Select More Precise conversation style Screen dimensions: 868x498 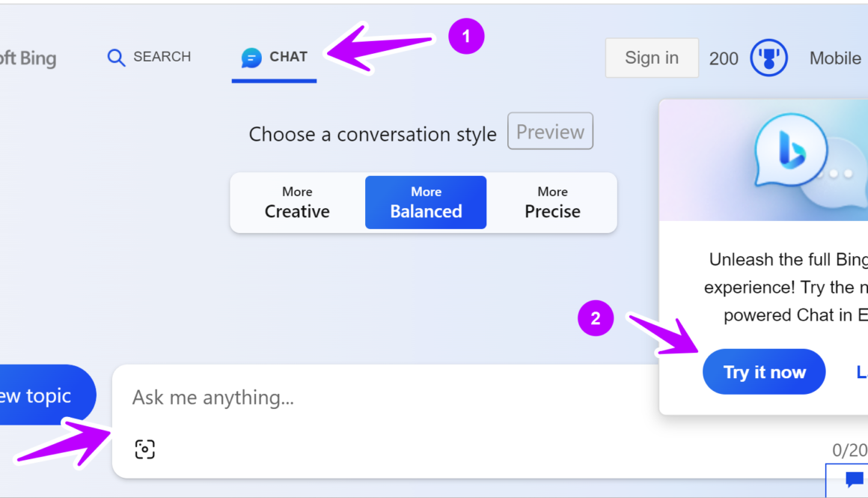(552, 203)
